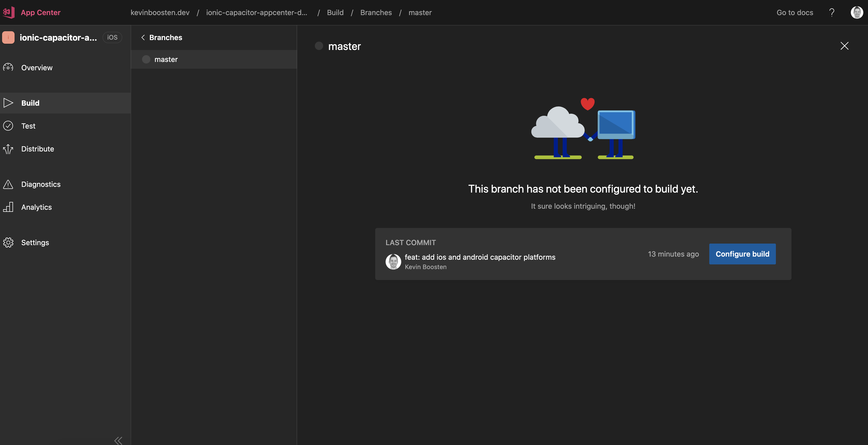This screenshot has height=445, width=868.
Task: Go back using Branches chevron arrow
Action: 143,37
